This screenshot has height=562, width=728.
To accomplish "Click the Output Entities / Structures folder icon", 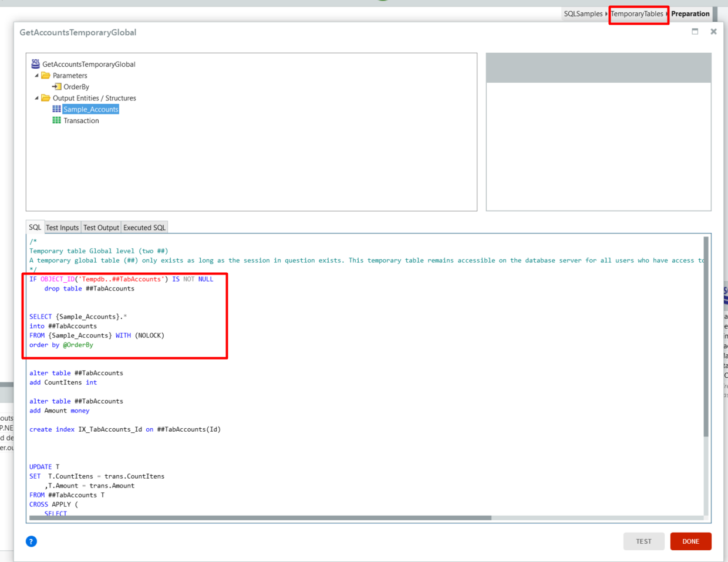I will [x=45, y=98].
